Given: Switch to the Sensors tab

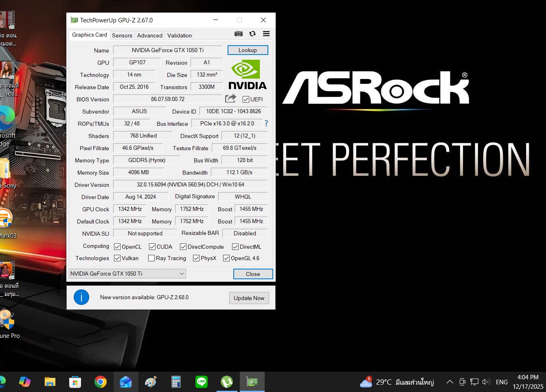Looking at the screenshot, I should [x=122, y=35].
